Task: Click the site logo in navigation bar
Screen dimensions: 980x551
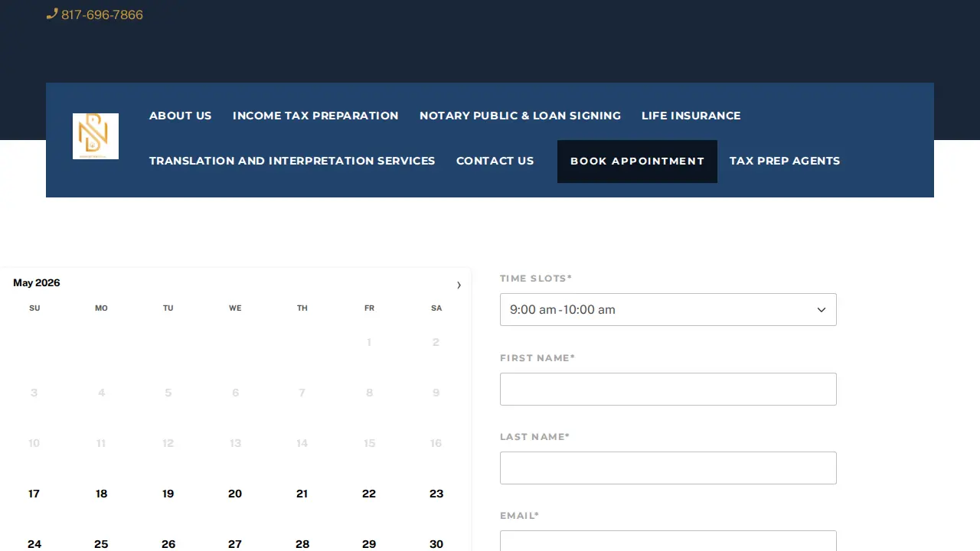Action: [x=96, y=136]
